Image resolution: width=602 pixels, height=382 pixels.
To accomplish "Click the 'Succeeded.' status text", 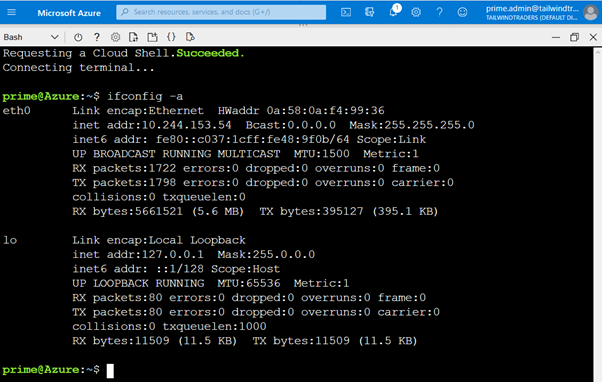I will point(210,53).
